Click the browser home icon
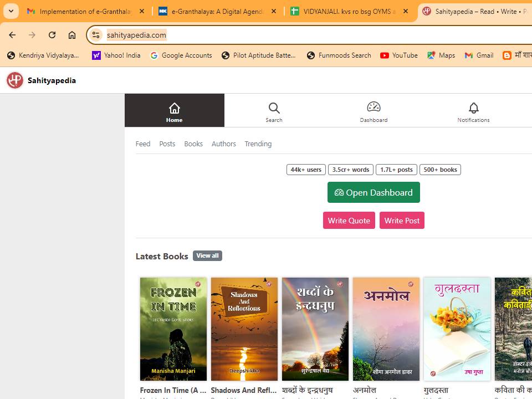This screenshot has height=399, width=532. [x=72, y=35]
